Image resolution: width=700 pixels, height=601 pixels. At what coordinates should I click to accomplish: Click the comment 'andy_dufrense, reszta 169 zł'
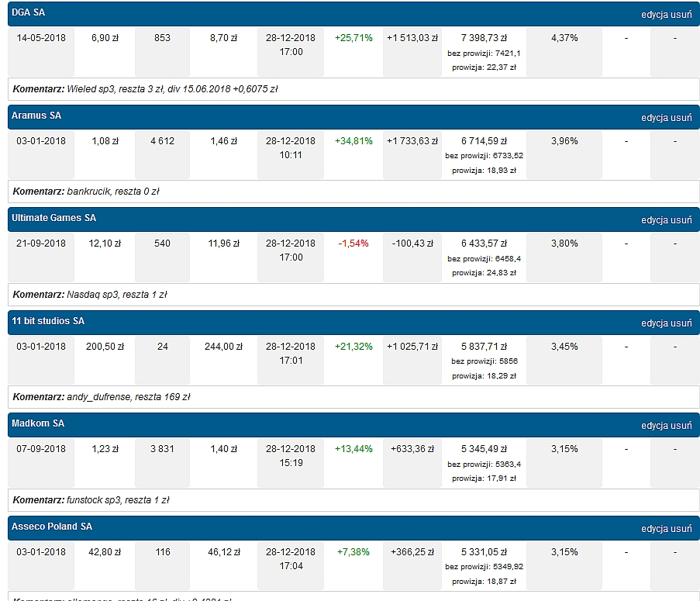point(129,397)
